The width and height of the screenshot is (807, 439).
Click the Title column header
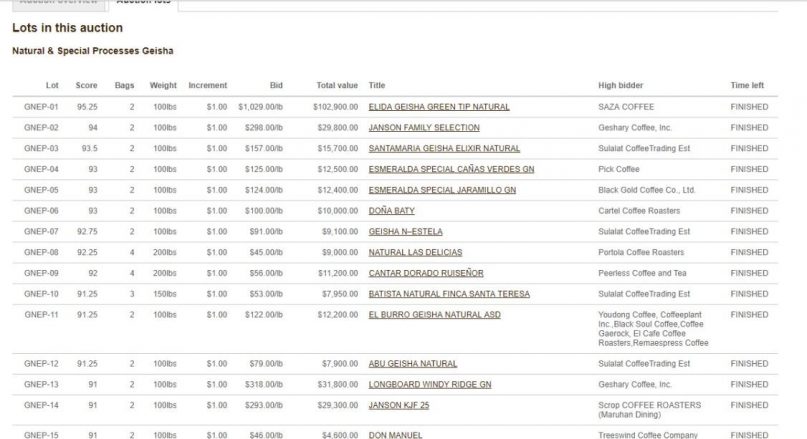377,85
